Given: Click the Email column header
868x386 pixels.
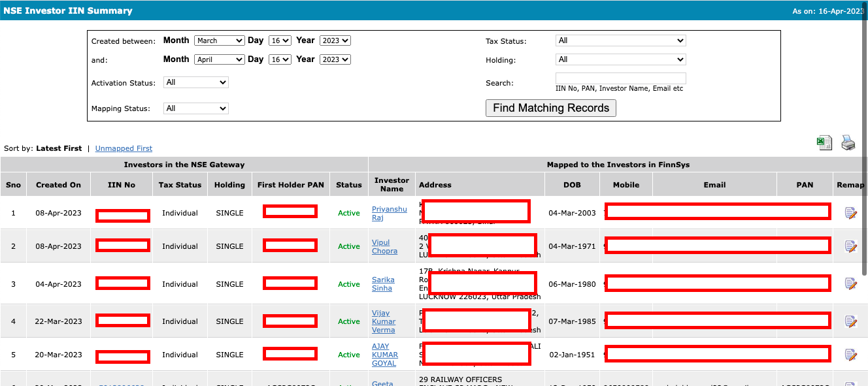Looking at the screenshot, I should coord(715,185).
